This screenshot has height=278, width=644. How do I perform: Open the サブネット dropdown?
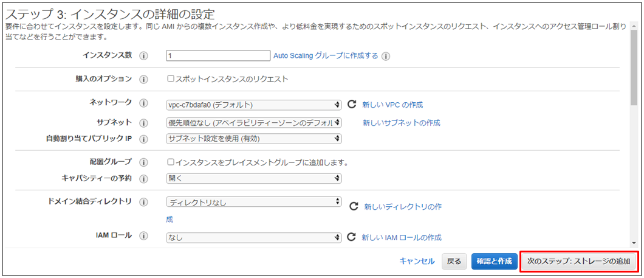tap(253, 122)
